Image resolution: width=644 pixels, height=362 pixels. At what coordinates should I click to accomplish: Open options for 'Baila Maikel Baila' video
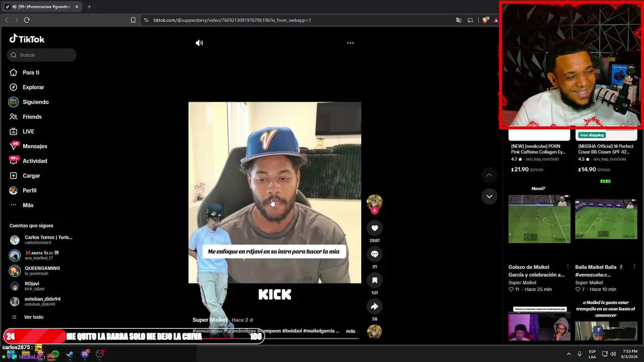(634, 267)
